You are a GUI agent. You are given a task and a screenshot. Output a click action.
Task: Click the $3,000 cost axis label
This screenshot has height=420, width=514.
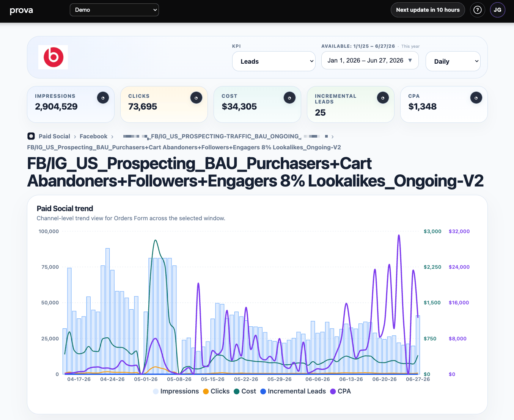click(x=432, y=231)
